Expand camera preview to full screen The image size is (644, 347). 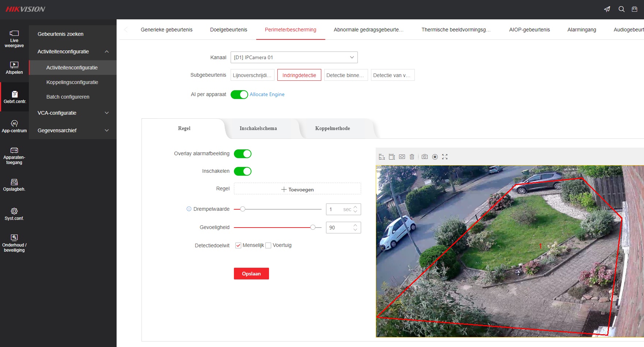[445, 157]
